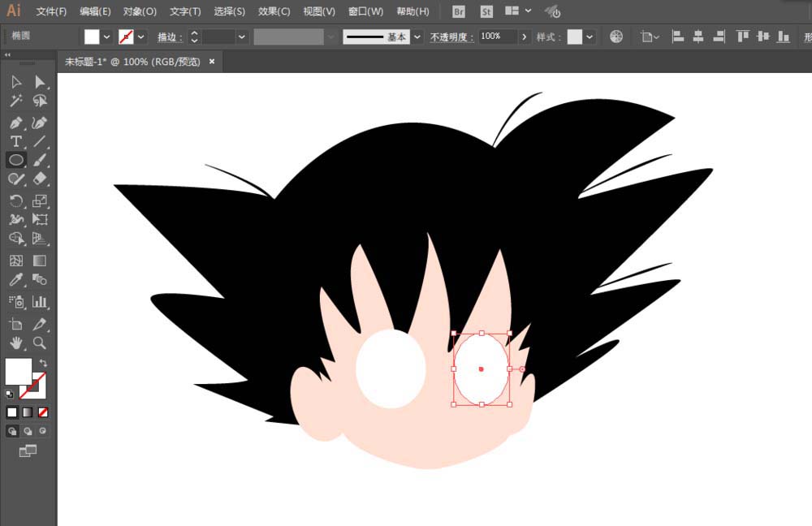Activate the Rotate tool
812x526 pixels.
click(16, 200)
